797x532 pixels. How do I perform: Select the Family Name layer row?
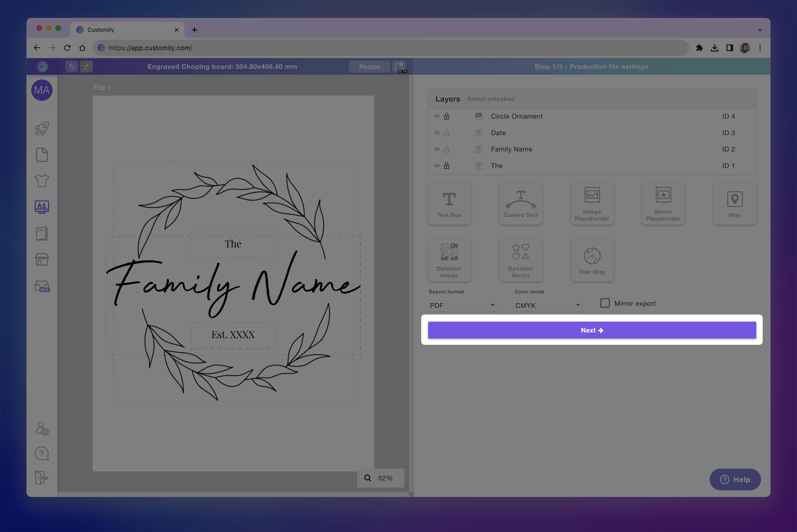coord(511,149)
